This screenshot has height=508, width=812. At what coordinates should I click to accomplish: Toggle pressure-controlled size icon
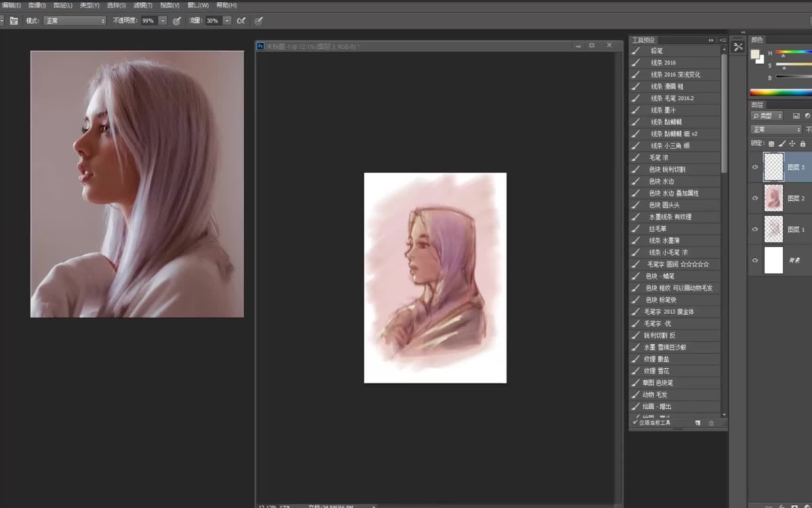(x=258, y=21)
